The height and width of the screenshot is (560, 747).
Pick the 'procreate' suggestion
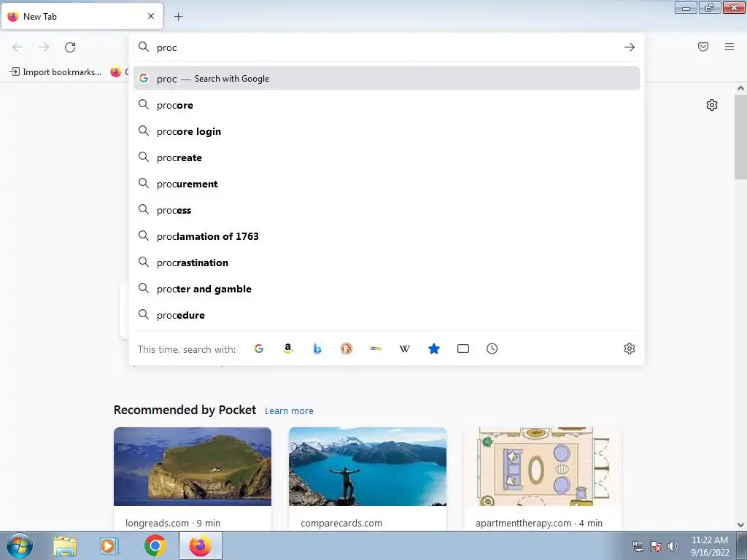(x=387, y=157)
